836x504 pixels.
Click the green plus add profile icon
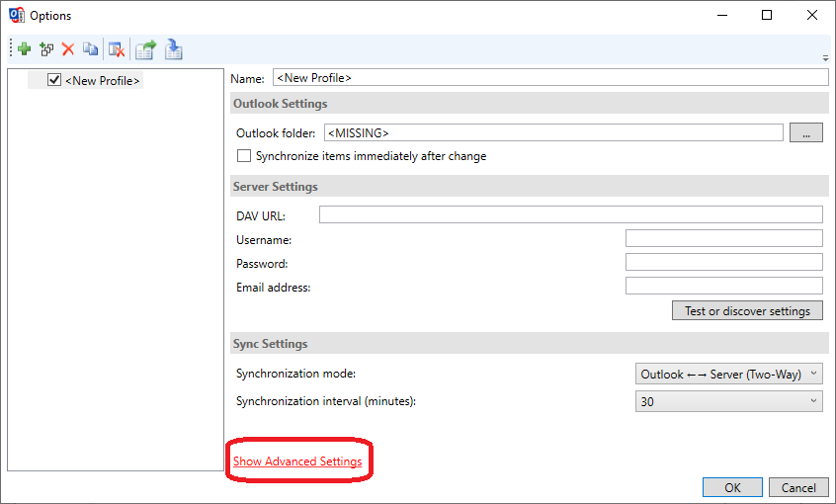coord(25,48)
